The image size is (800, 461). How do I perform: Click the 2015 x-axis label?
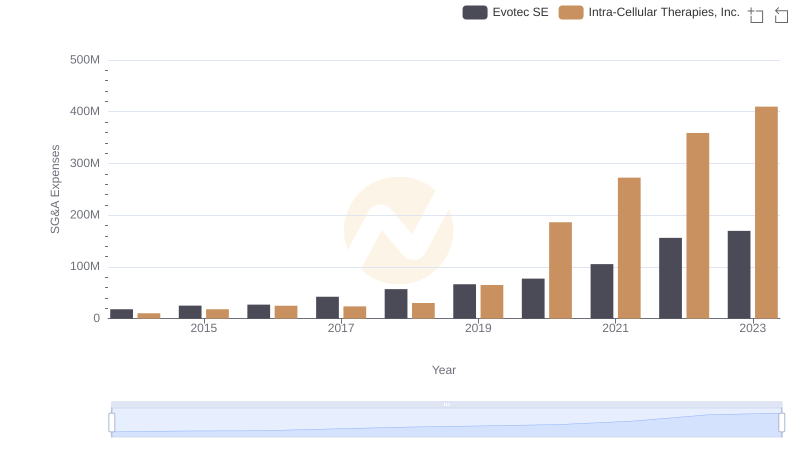(204, 328)
